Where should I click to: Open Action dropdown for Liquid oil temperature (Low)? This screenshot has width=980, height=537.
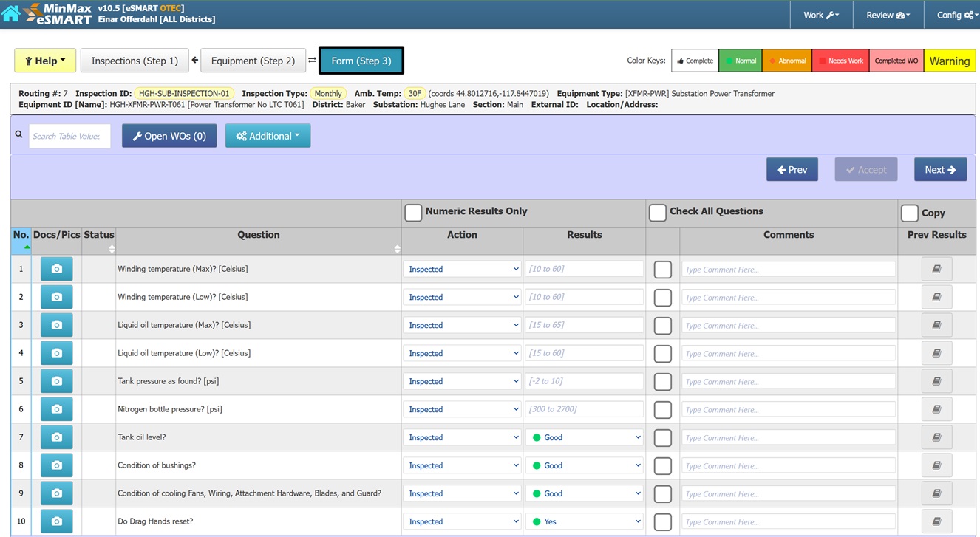point(463,353)
